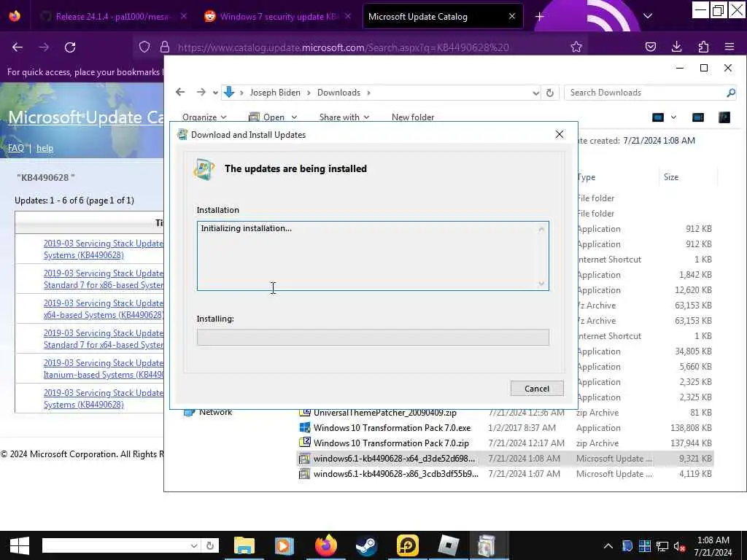Open Explorer help icon
This screenshot has width=747, height=560.
click(x=724, y=117)
